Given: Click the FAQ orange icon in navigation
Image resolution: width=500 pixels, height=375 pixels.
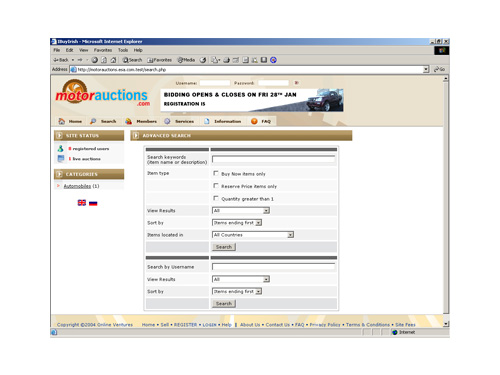Looking at the screenshot, I should coord(254,121).
